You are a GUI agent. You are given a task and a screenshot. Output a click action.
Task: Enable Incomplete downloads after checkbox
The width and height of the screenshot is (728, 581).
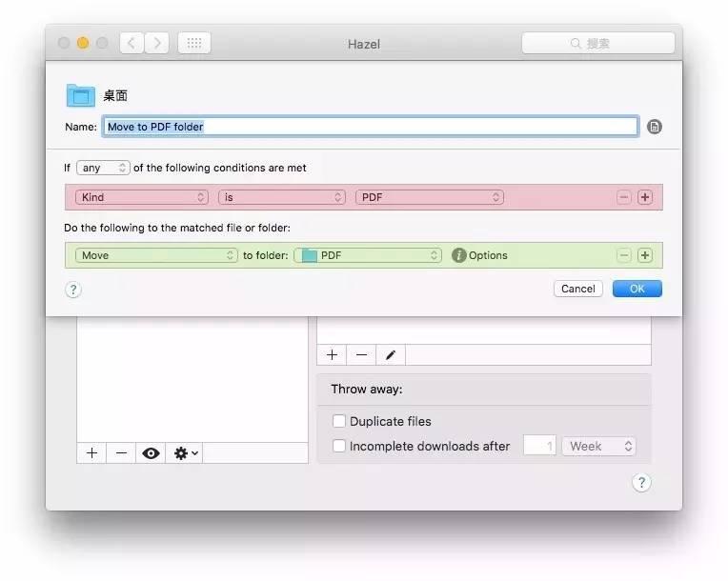(339, 446)
